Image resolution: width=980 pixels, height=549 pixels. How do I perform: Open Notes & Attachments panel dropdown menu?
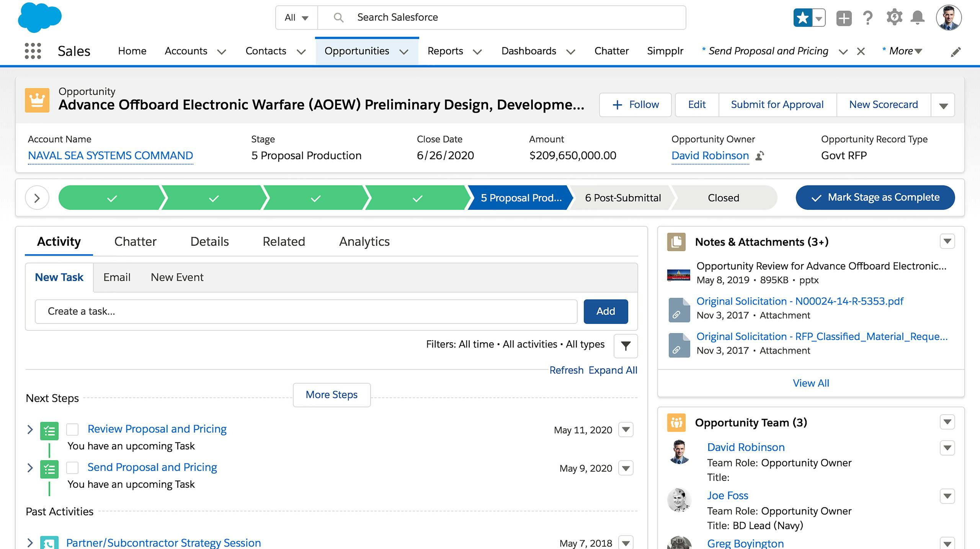pos(947,241)
